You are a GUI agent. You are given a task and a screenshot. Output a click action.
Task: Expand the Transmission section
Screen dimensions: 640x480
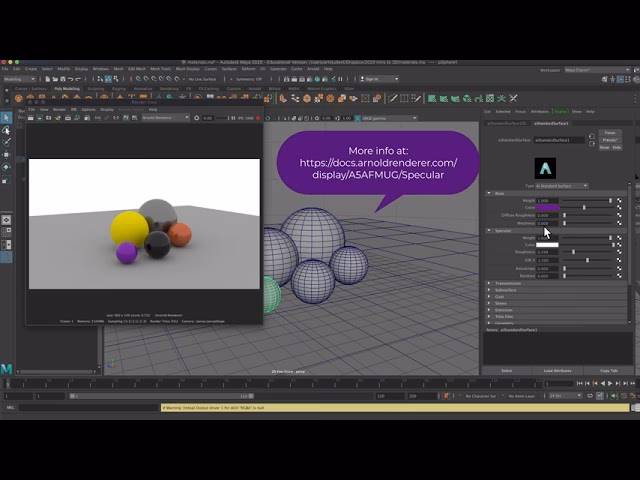(x=489, y=283)
